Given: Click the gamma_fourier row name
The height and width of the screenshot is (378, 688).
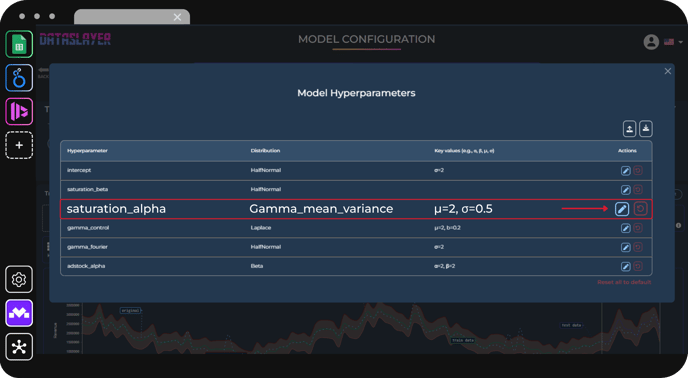Looking at the screenshot, I should pyautogui.click(x=87, y=247).
